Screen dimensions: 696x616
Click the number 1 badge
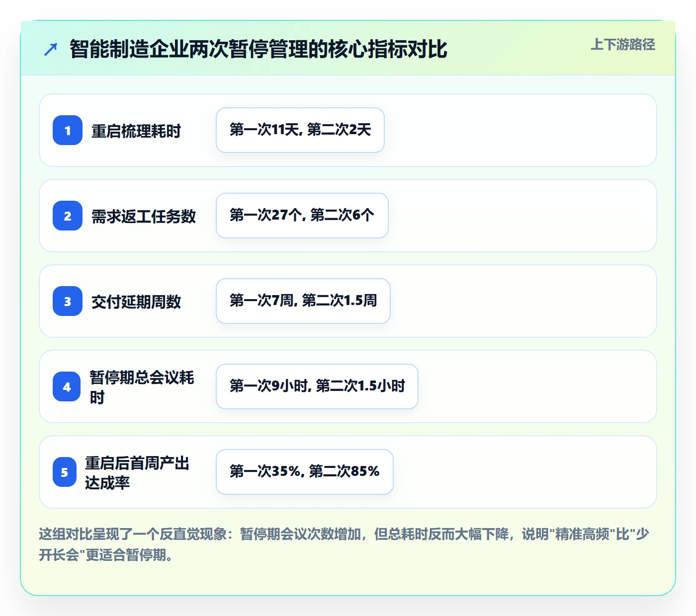pyautogui.click(x=68, y=130)
